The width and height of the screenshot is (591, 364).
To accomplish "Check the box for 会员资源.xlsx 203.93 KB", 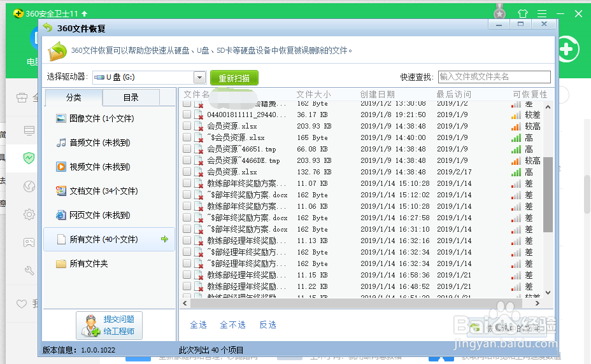I will 187,126.
